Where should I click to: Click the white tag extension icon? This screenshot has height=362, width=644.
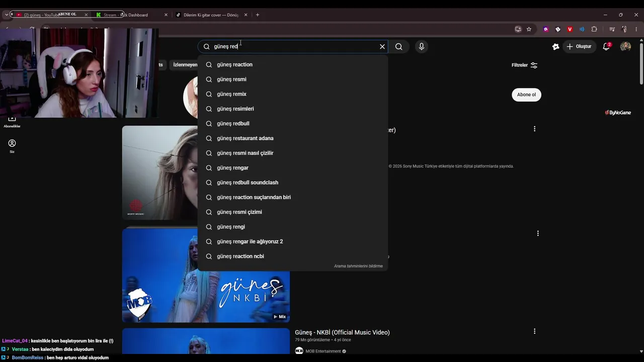[557, 29]
